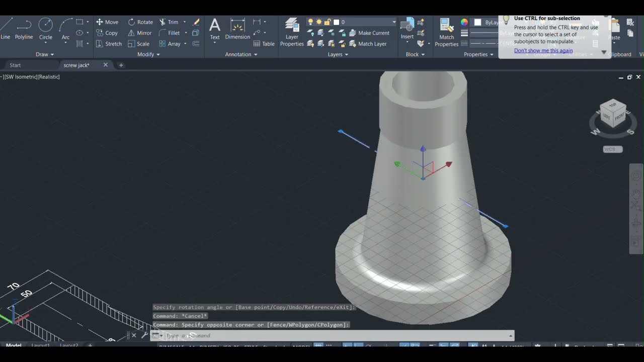Image resolution: width=644 pixels, height=362 pixels.
Task: Select the Dimension tool
Action: click(237, 29)
